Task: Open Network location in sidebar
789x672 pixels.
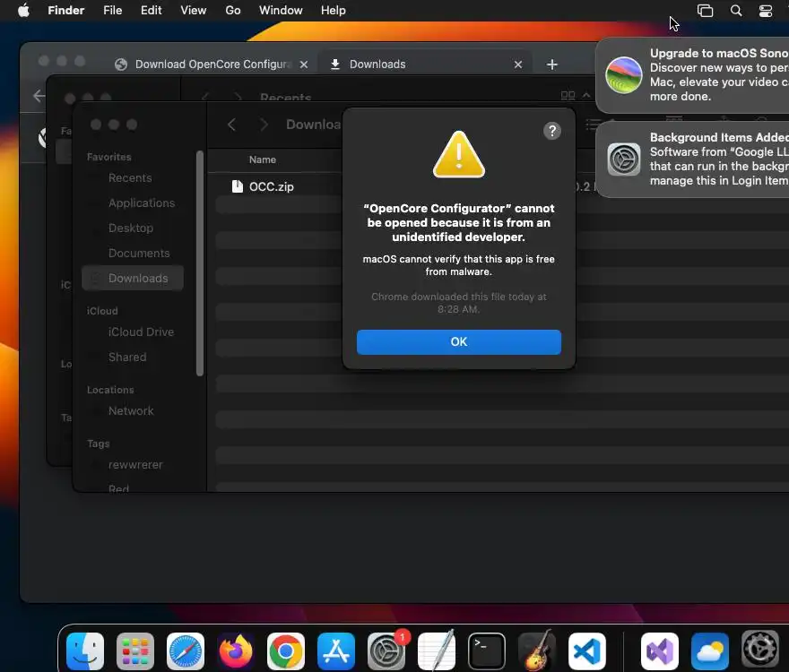Action: click(x=131, y=411)
